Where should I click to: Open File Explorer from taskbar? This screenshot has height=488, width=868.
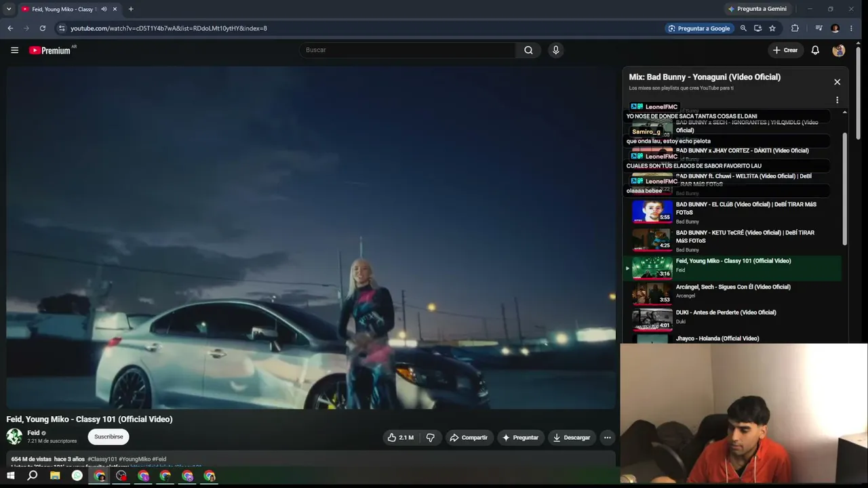pyautogui.click(x=55, y=476)
